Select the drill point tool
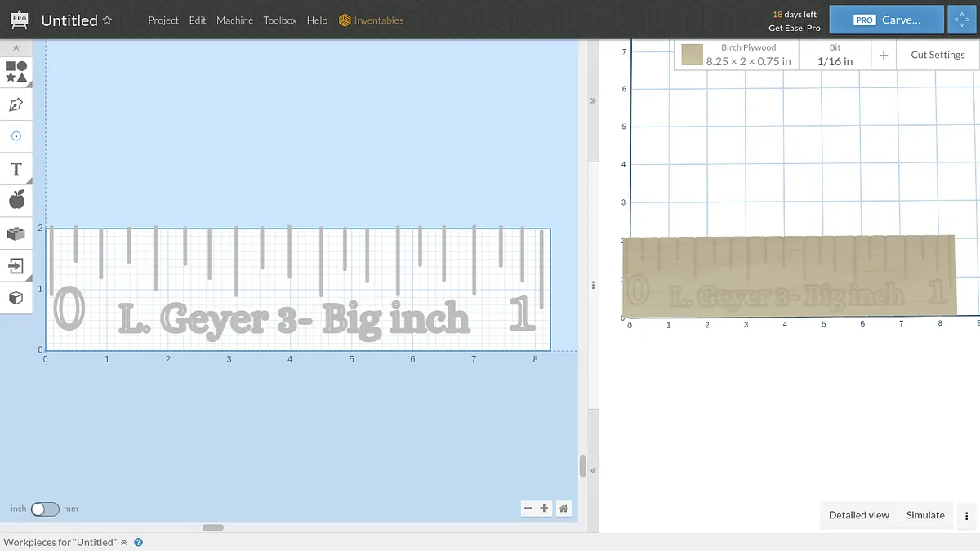Viewport: 980px width, 551px height. click(x=16, y=136)
